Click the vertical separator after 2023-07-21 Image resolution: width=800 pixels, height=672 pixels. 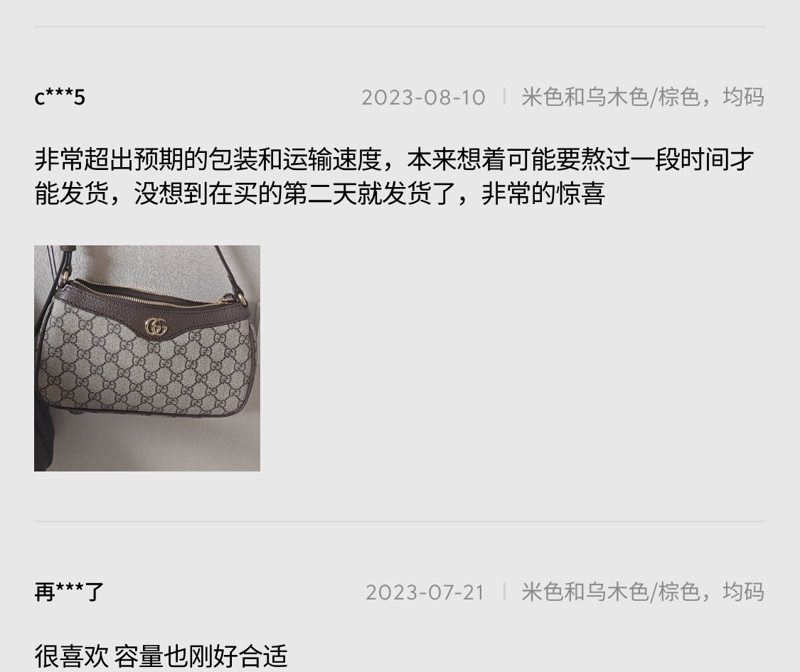pos(504,592)
